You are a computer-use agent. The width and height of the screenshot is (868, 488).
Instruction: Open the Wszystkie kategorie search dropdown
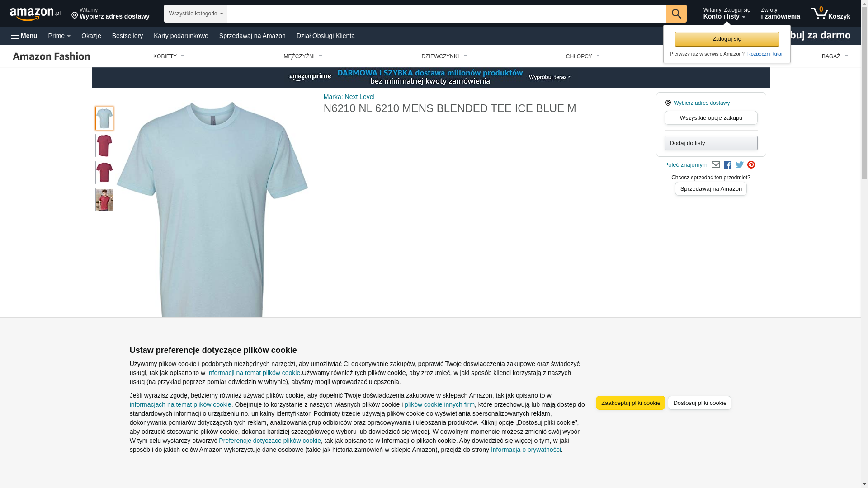pyautogui.click(x=196, y=14)
